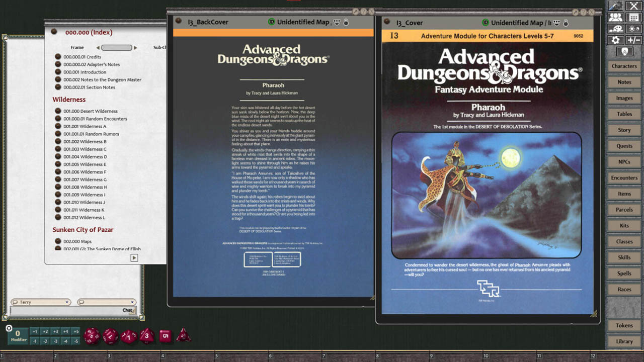Image resolution: width=644 pixels, height=362 pixels.
Task: Go to next frame arrow in Index
Action: click(135, 48)
